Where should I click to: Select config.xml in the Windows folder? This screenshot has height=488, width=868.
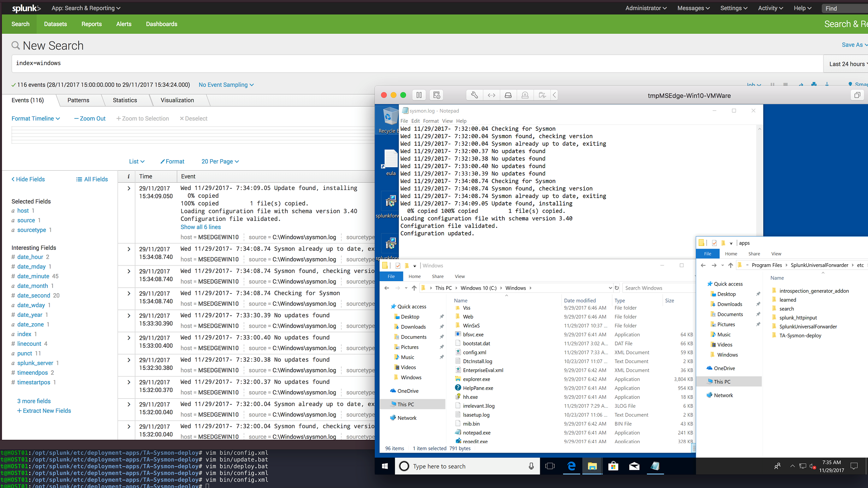click(x=474, y=352)
